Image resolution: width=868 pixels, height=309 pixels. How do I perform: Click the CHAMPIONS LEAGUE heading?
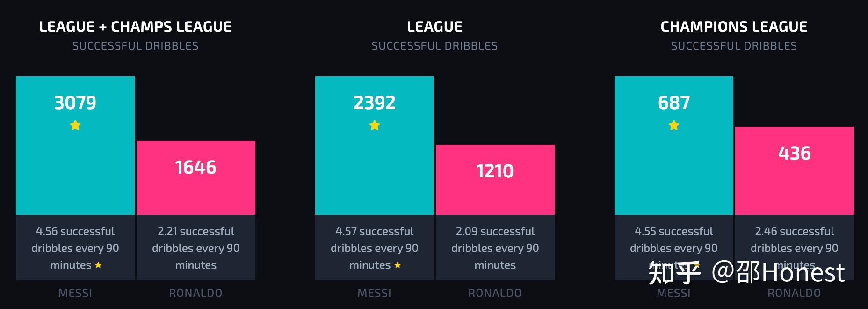pos(734,27)
